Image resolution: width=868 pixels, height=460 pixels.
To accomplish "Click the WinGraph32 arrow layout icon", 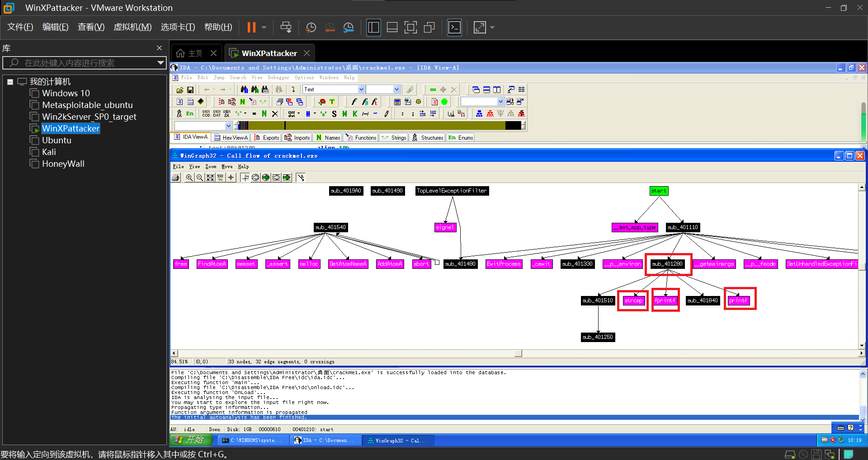I will tap(301, 178).
